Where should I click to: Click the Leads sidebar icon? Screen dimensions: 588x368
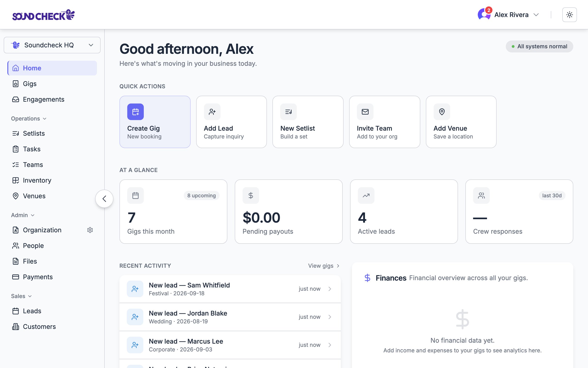pyautogui.click(x=16, y=311)
